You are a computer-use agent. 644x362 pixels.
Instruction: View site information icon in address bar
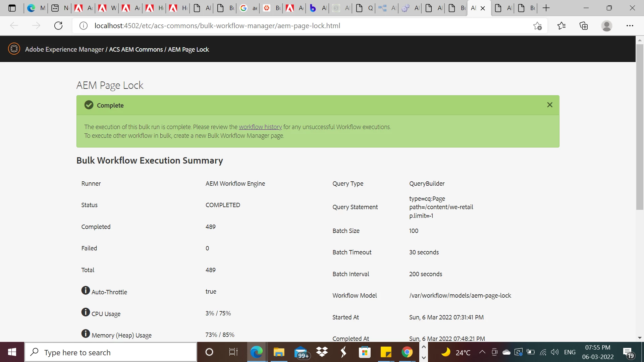[x=84, y=26]
